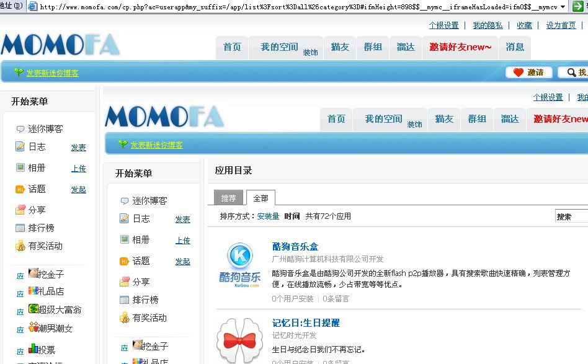
Task: Open 个人设置 in the outer page header
Action: pos(443,25)
